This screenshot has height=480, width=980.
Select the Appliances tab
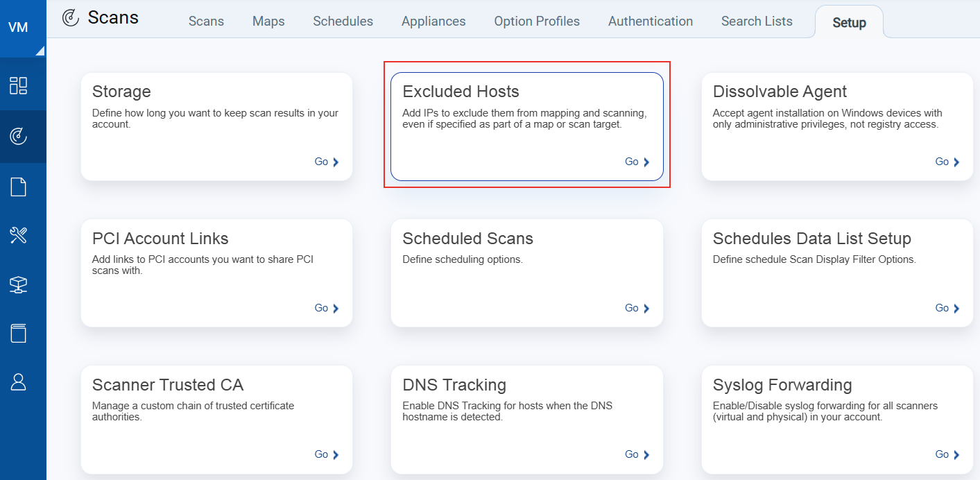click(x=433, y=21)
